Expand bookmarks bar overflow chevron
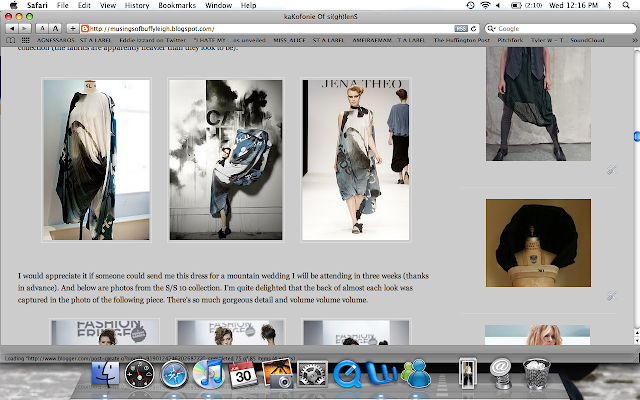Image resolution: width=640 pixels, height=400 pixels. 634,40
